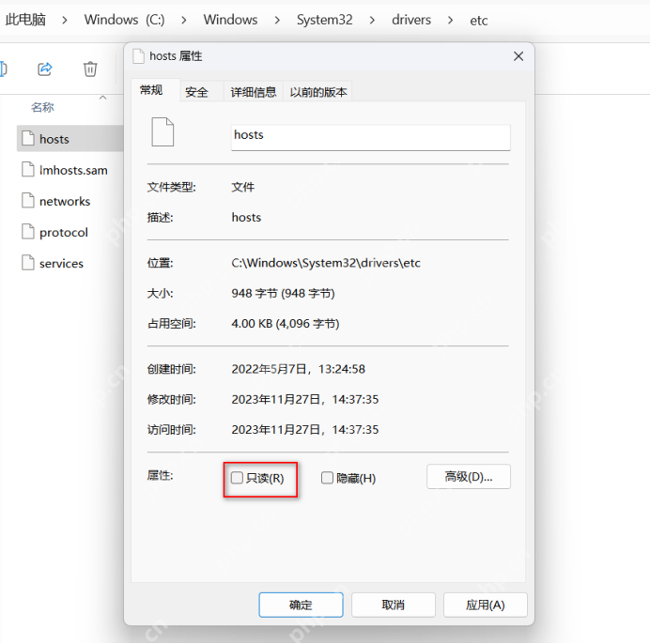Click System32 in the address bar
The width and height of the screenshot is (650, 644).
(325, 20)
